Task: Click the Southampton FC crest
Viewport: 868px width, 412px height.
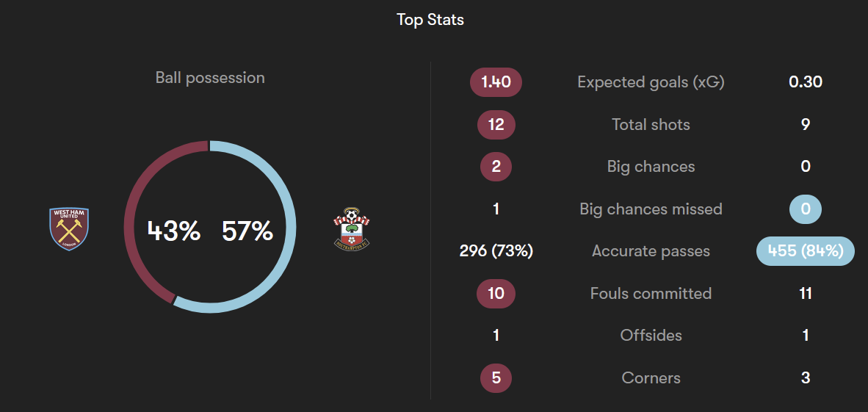Action: tap(352, 229)
